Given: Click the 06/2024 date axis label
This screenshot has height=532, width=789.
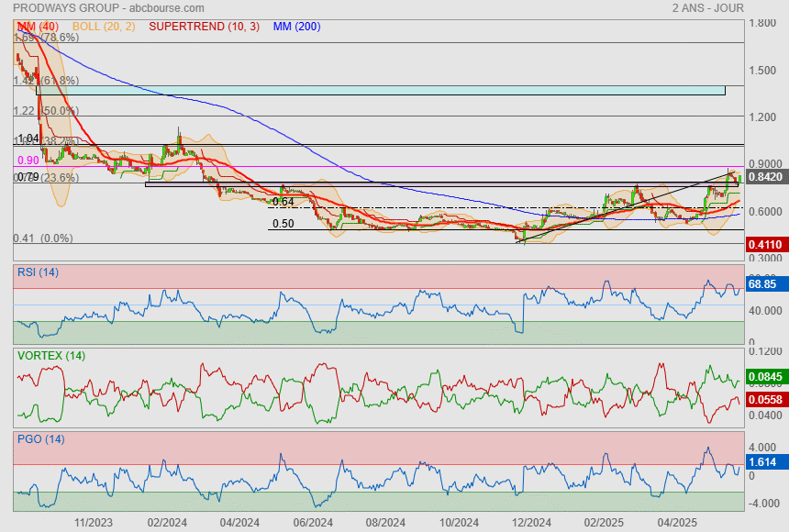Looking at the screenshot, I should [313, 523].
